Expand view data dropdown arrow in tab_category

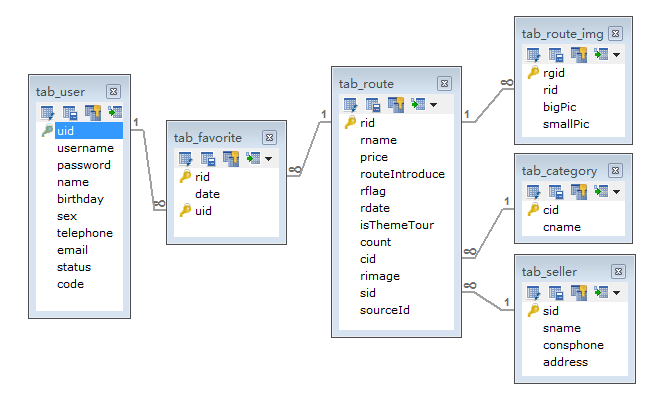coord(616,192)
